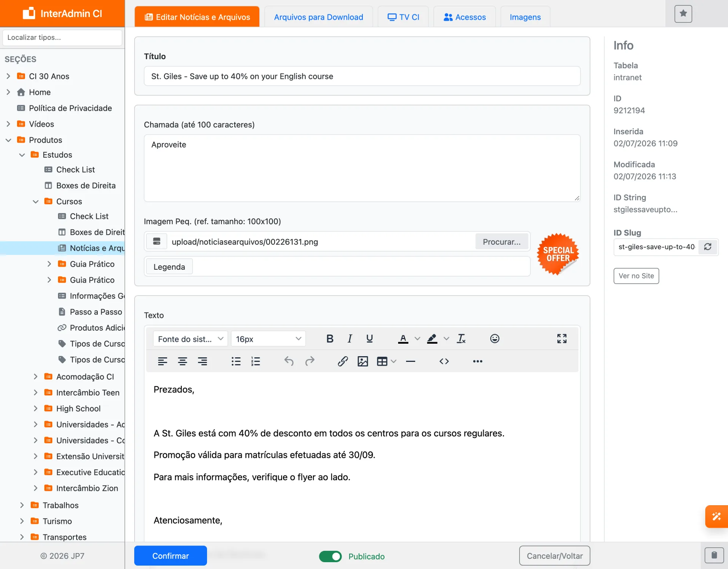Apply italic formatting
The height and width of the screenshot is (569, 728).
tap(350, 339)
